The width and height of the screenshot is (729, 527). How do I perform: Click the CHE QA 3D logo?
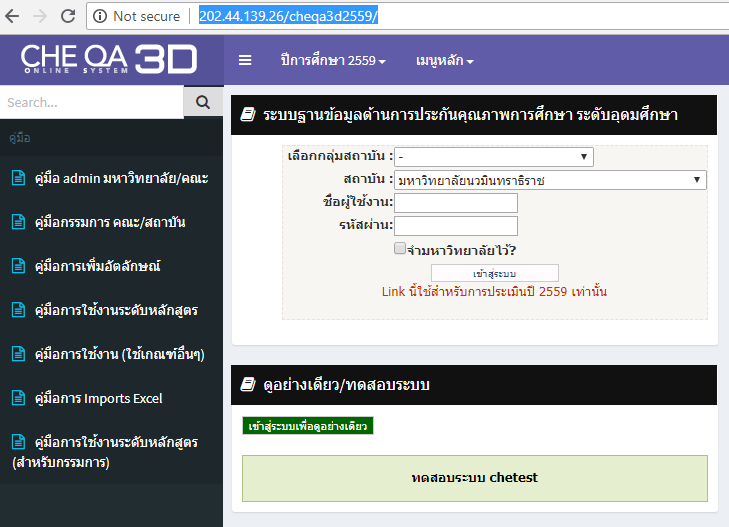109,59
